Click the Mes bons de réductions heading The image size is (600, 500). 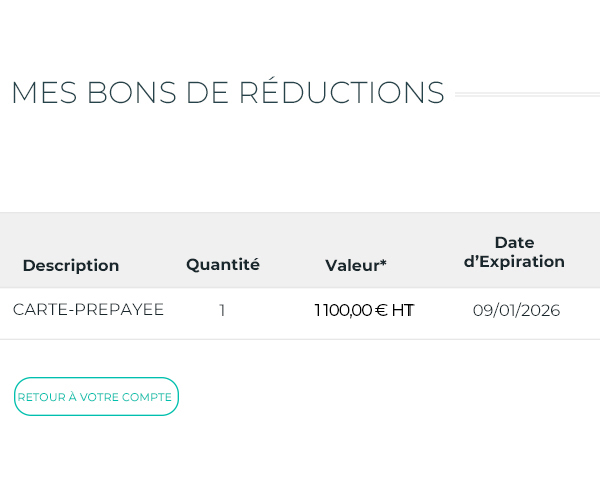click(227, 92)
